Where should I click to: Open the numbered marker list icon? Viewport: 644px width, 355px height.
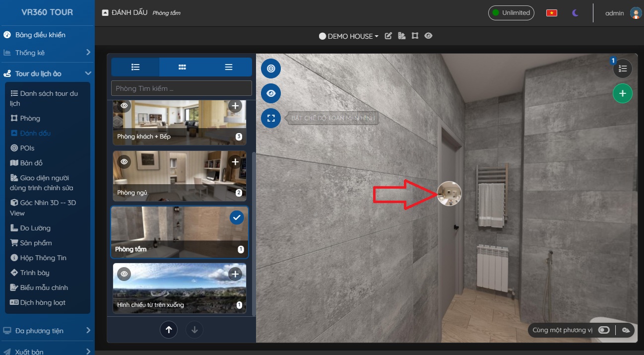coord(623,69)
